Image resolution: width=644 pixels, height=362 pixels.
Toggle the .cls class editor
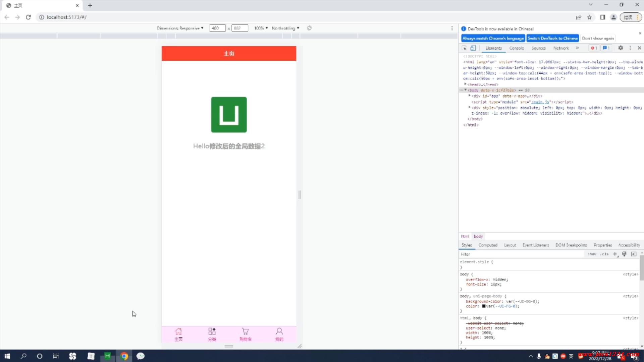pos(604,254)
